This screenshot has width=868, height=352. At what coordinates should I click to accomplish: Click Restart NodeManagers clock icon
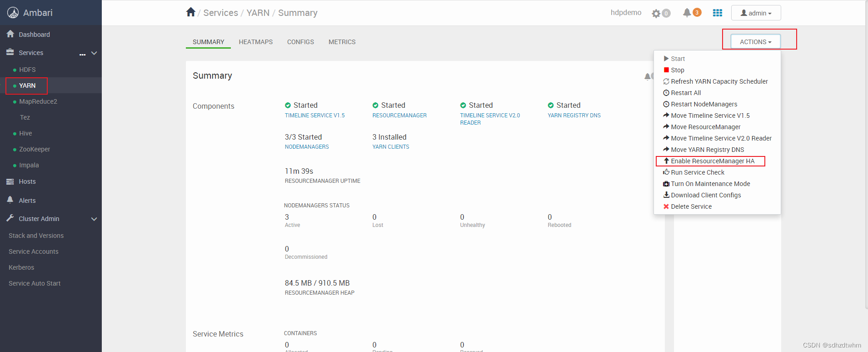pyautogui.click(x=666, y=104)
